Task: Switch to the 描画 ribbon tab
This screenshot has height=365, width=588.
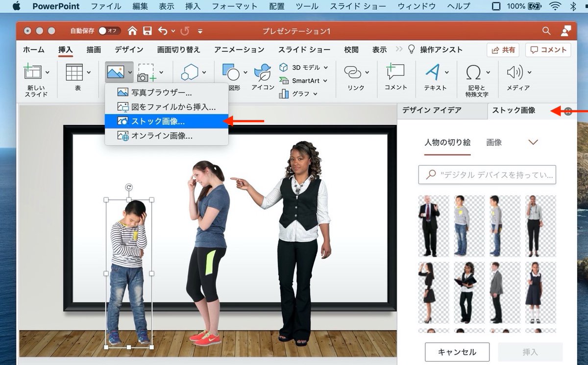Action: click(94, 49)
